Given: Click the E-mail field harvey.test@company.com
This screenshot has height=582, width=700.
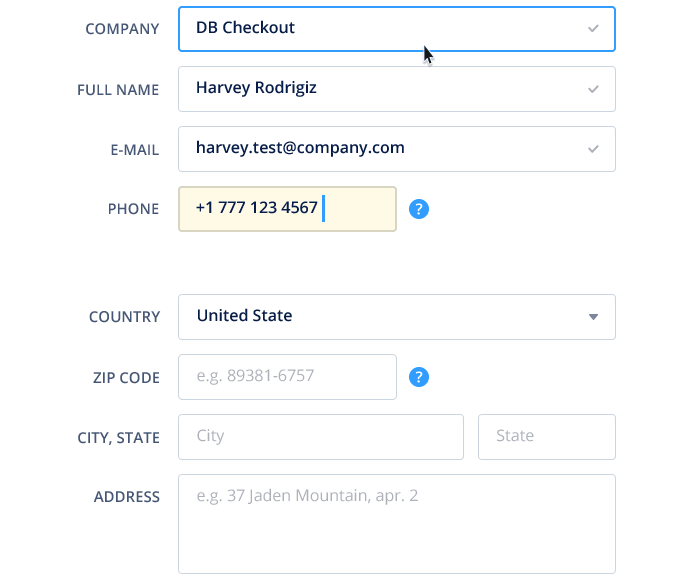Looking at the screenshot, I should pyautogui.click(x=396, y=149).
